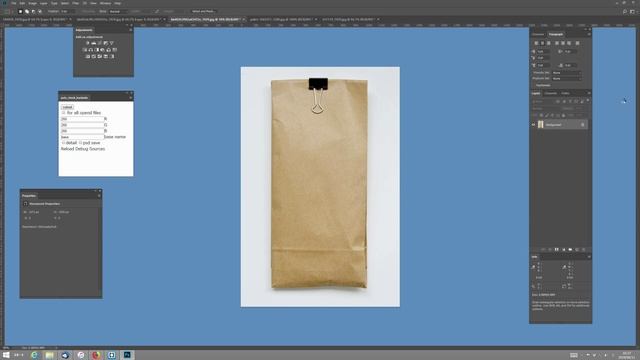
Task: Switch to the Character tab
Action: pyautogui.click(x=538, y=34)
